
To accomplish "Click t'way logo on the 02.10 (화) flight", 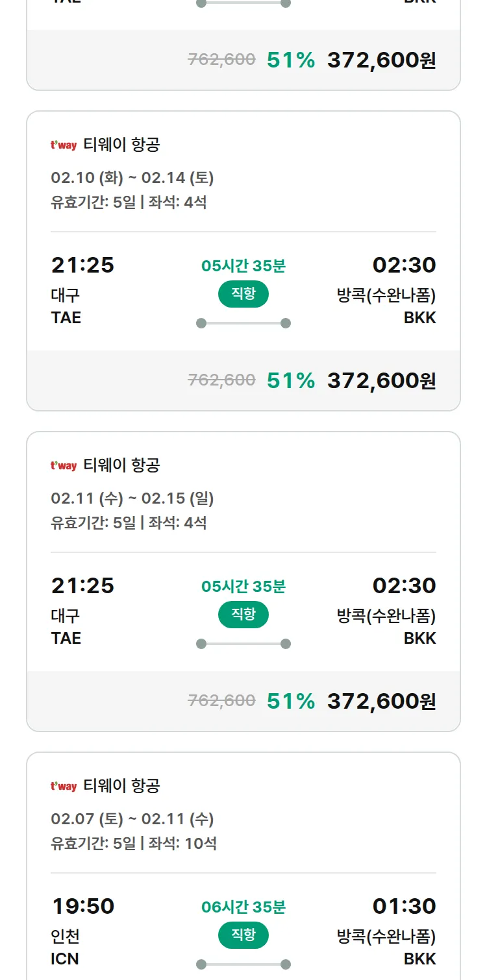I will (64, 145).
